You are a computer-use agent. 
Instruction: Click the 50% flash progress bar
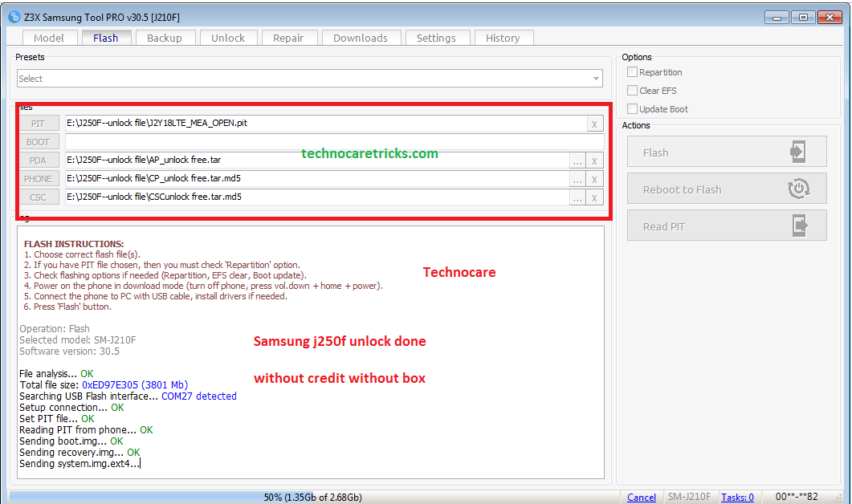[x=312, y=498]
